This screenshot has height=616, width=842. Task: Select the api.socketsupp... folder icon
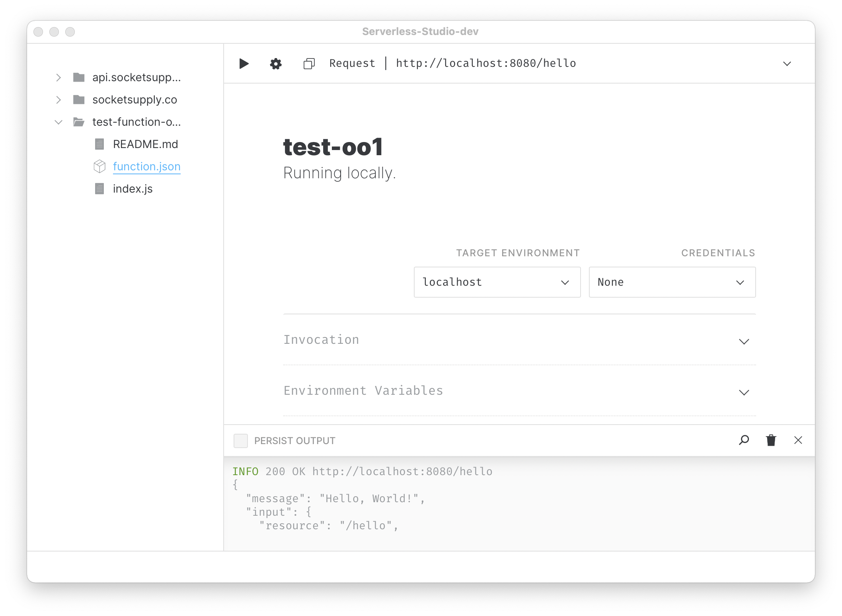coord(79,77)
